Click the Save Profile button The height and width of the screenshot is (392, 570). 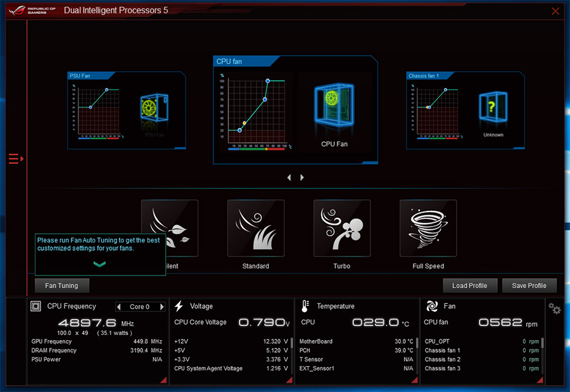pyautogui.click(x=529, y=286)
